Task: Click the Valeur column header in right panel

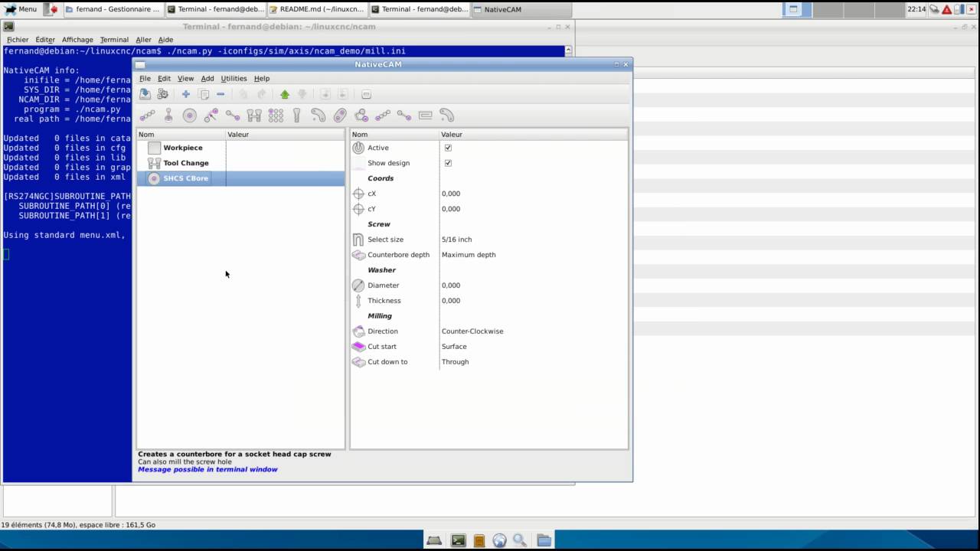Action: (534, 135)
